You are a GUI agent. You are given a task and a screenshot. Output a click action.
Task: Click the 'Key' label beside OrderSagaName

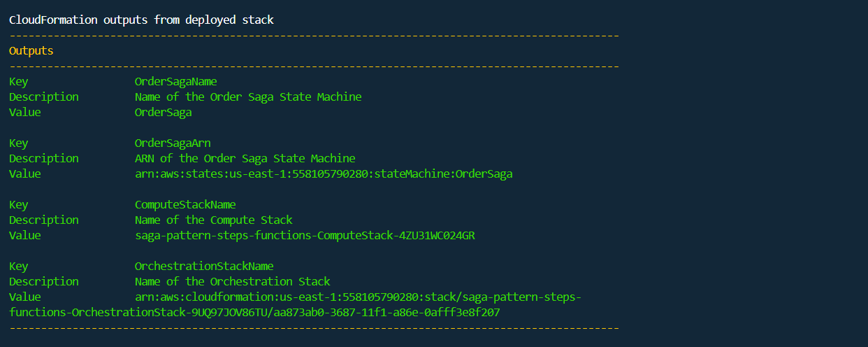coord(19,82)
